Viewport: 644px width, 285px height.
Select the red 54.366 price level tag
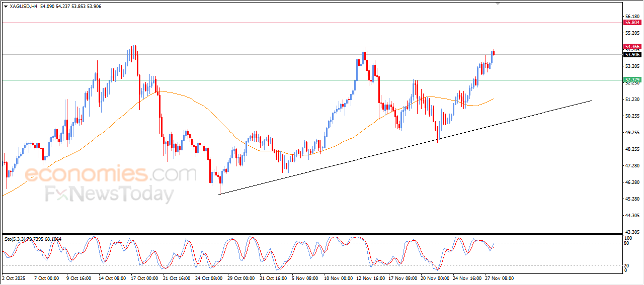point(632,47)
